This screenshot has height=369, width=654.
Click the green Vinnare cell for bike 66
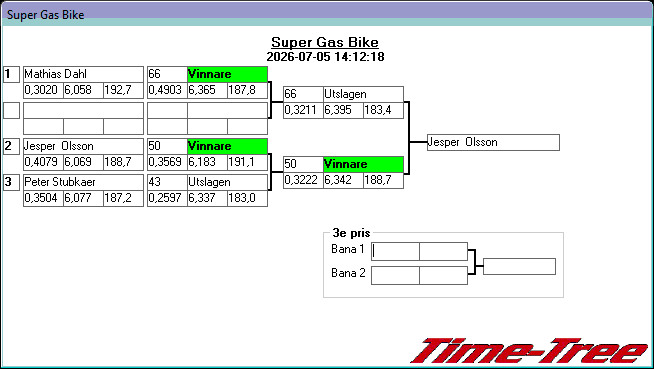tap(227, 74)
